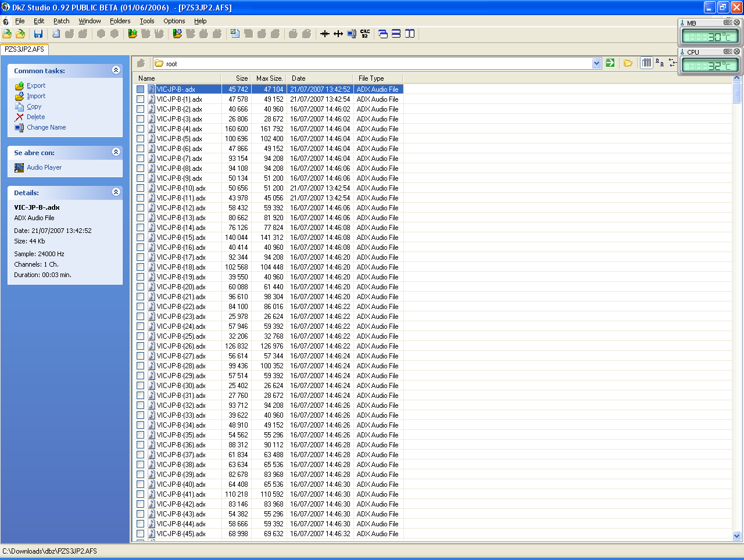Open the root path dropdown arrow

pyautogui.click(x=596, y=63)
